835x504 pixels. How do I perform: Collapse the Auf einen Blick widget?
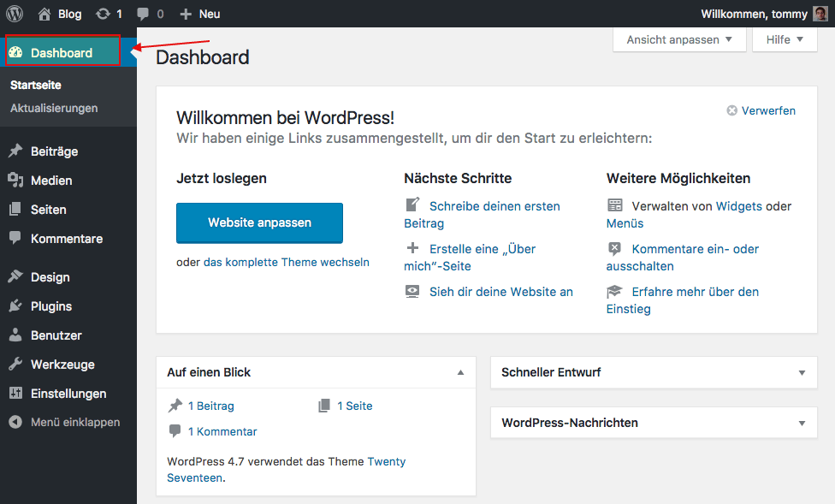460,372
